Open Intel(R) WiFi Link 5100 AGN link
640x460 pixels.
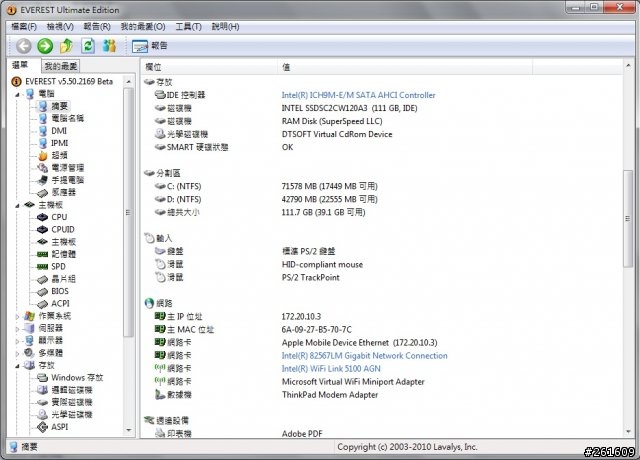click(x=331, y=369)
